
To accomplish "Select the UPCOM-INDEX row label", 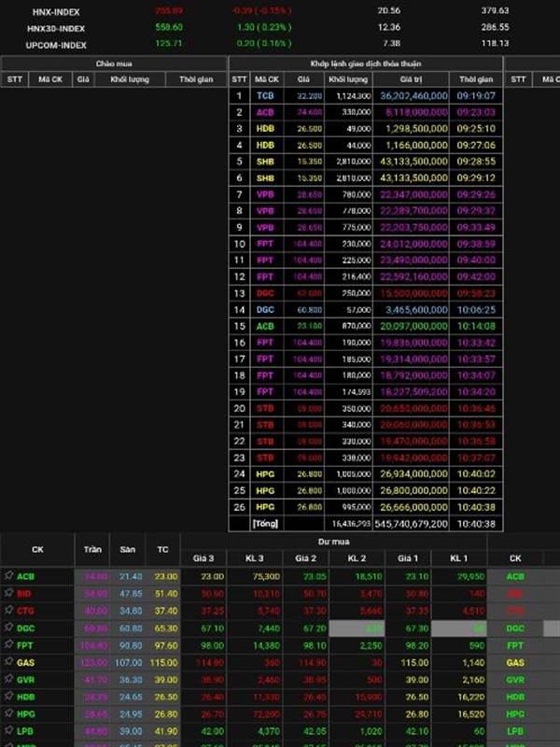I will tap(56, 45).
